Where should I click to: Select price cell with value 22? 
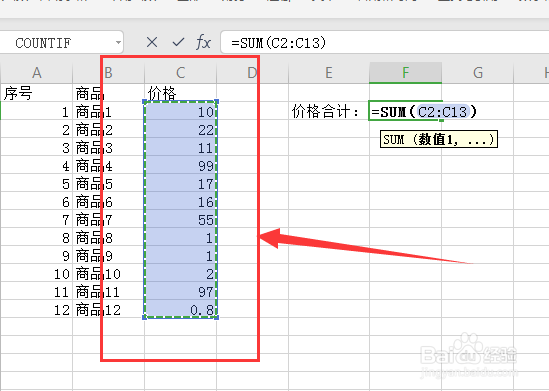click(180, 130)
